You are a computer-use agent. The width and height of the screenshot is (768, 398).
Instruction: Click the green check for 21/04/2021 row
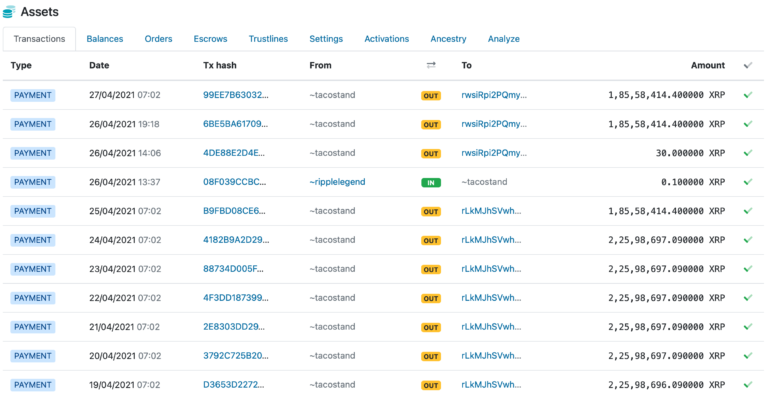click(747, 327)
